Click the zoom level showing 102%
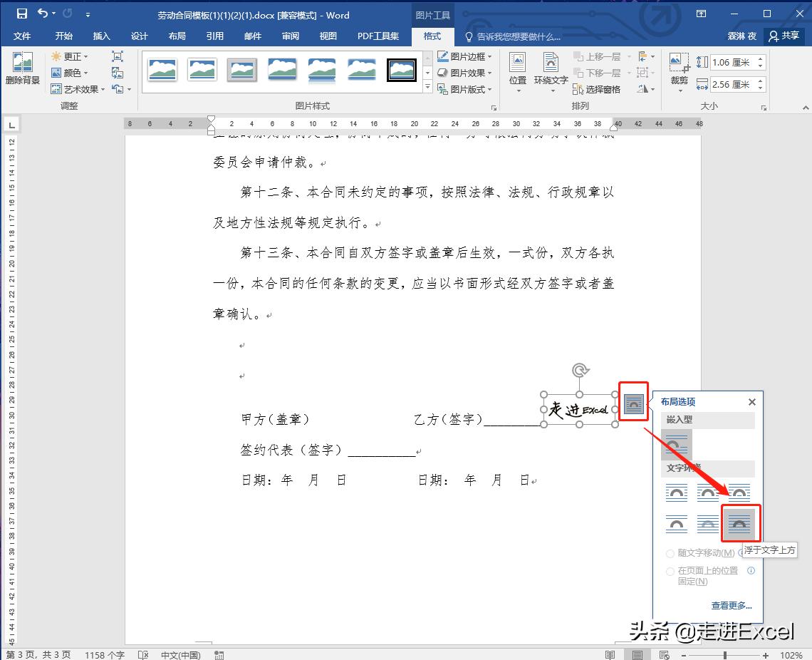 tap(791, 654)
